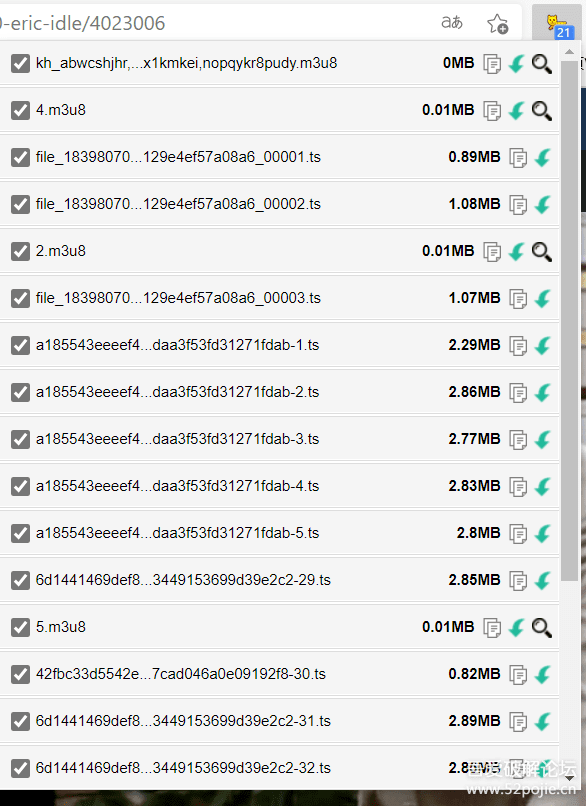Click the popup list scrollbar thumb
This screenshot has width=586, height=806.
[x=570, y=321]
